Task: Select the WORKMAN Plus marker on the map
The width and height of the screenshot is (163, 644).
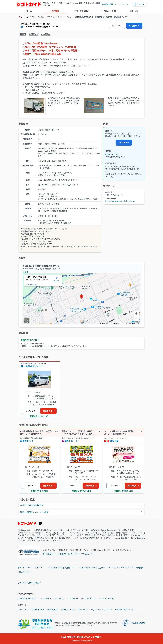Action: (x=85, y=309)
